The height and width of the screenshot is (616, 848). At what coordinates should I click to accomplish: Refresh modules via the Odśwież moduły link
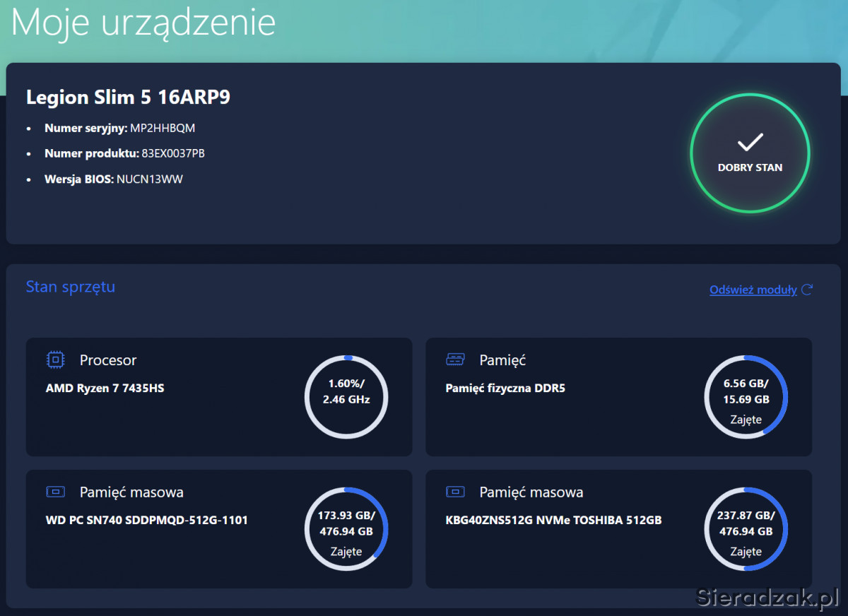[x=753, y=290]
